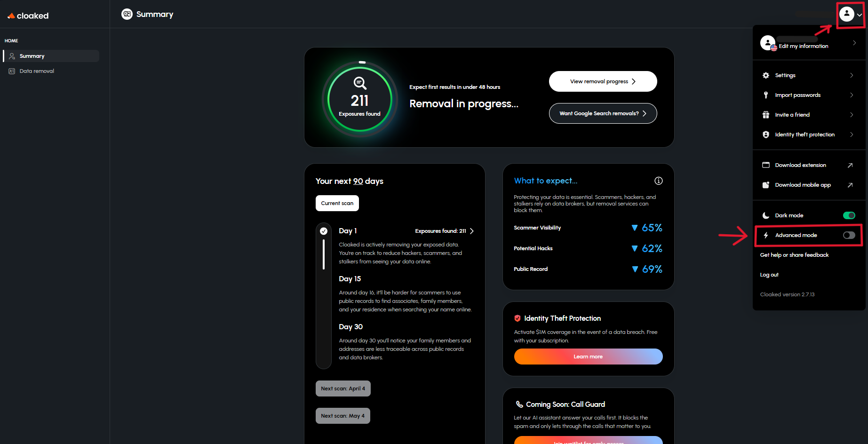Turn off the Dark mode toggle
This screenshot has height=444, width=868.
coord(849,215)
